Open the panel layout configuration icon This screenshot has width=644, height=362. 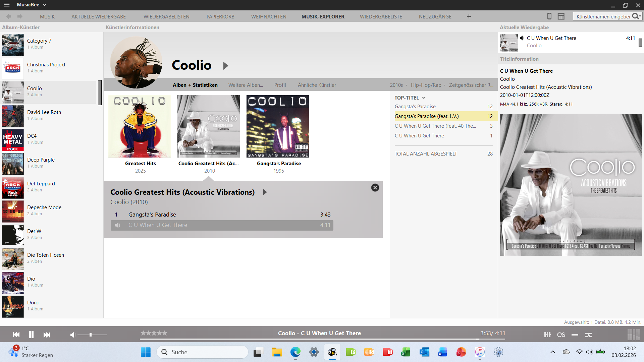(x=561, y=16)
